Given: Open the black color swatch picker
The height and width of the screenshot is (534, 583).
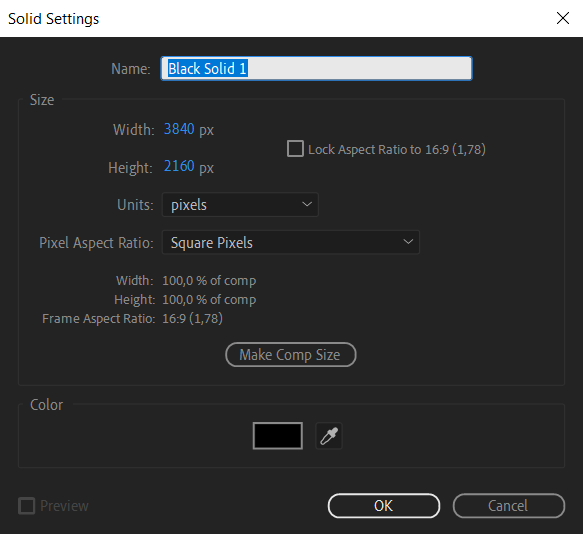Looking at the screenshot, I should [278, 436].
